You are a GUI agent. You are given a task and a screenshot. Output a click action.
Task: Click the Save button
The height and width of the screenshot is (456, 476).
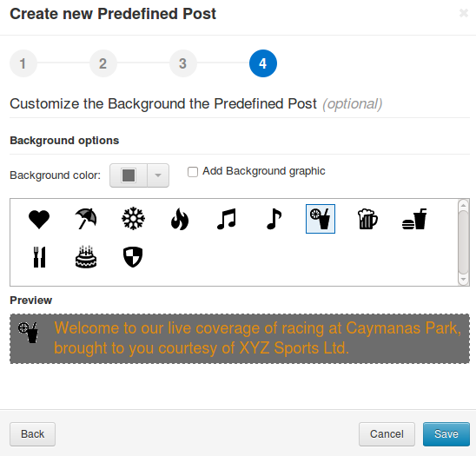446,434
